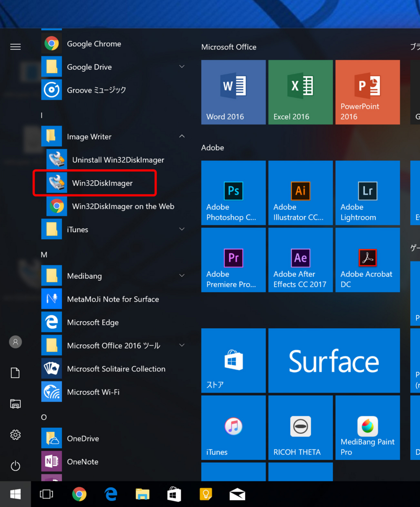
Task: Open Win32DiskImager on the Web link
Action: click(x=113, y=206)
